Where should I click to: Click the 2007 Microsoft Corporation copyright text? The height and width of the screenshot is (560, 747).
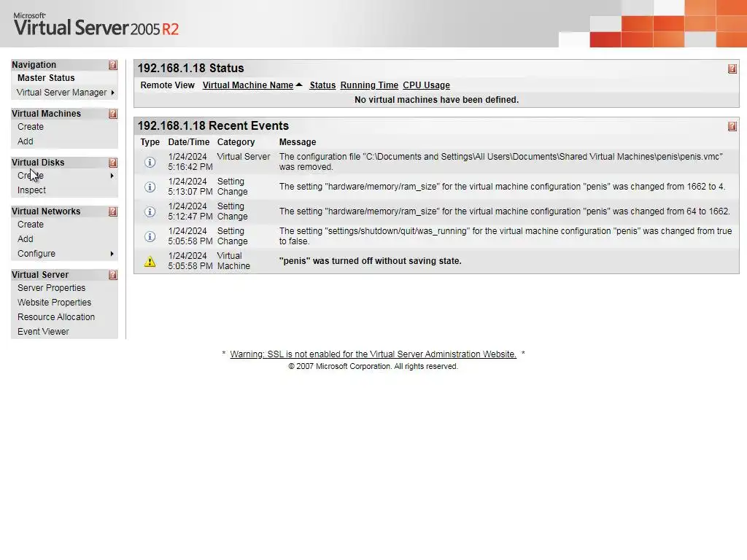(373, 367)
